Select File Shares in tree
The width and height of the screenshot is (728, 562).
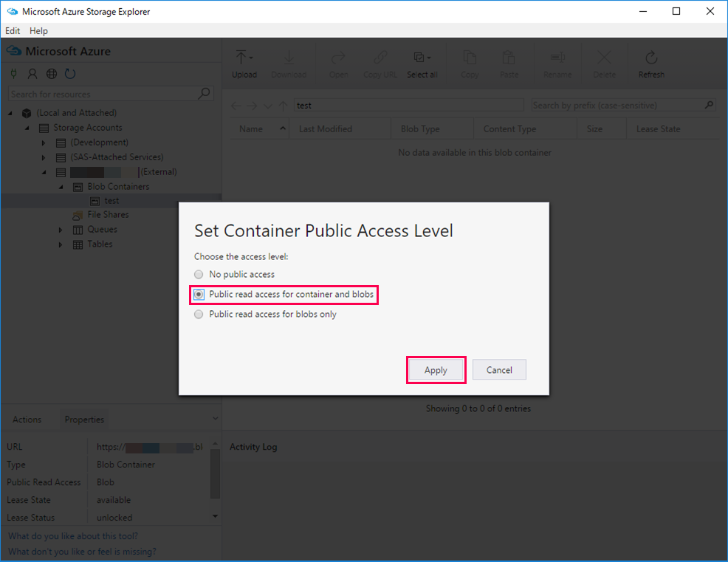click(x=109, y=215)
